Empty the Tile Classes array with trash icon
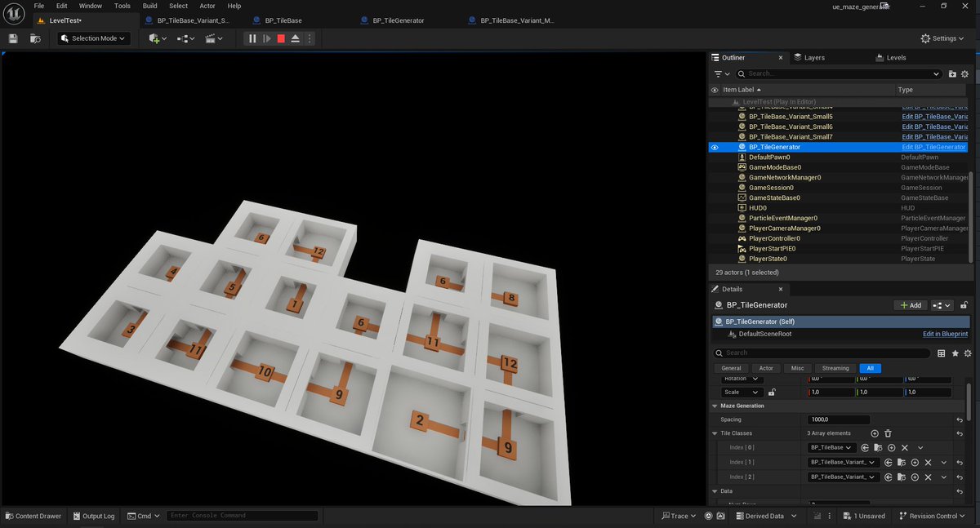This screenshot has height=528, width=980. click(888, 433)
